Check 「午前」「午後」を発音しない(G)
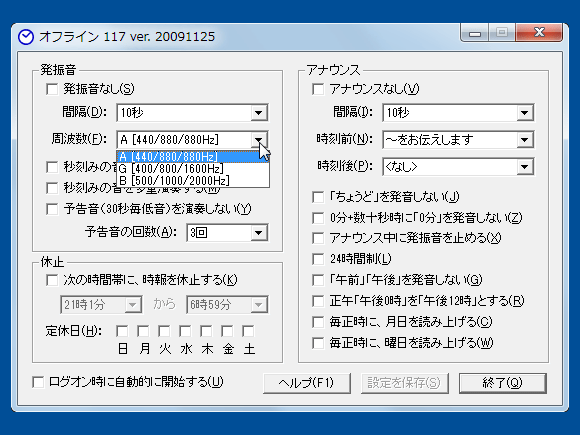Viewport: 580px width, 435px height. pyautogui.click(x=318, y=280)
